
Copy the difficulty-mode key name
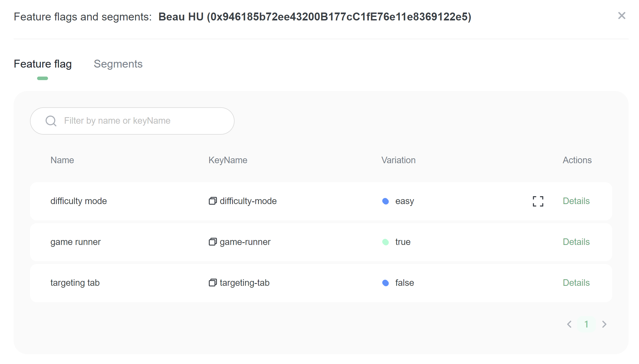click(x=212, y=201)
